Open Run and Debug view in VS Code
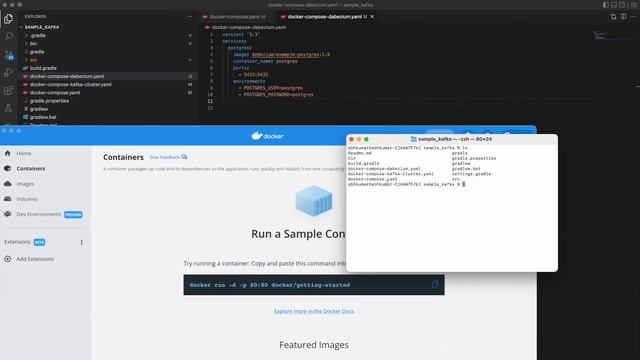640x360 pixels. click(x=8, y=73)
